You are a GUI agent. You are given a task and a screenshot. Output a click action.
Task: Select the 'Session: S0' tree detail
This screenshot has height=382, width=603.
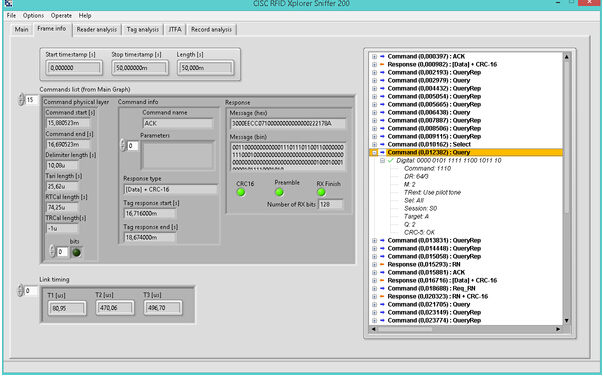pyautogui.click(x=420, y=209)
